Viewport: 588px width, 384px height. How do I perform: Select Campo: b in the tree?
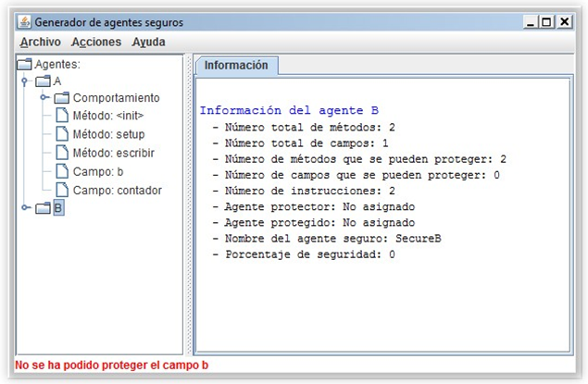[x=96, y=171]
